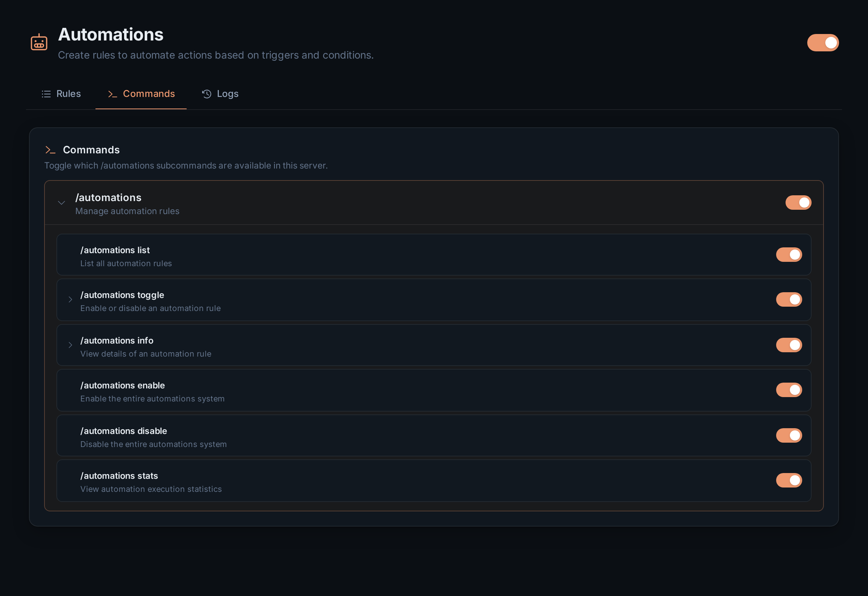Click 'Manage automation rules' description
Viewport: 868px width, 596px height.
pyautogui.click(x=127, y=211)
